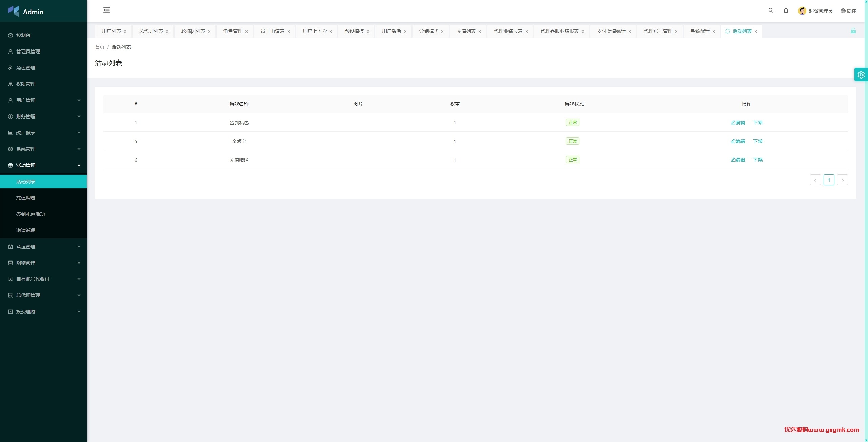This screenshot has height=442, width=868.
Task: Refresh the 活动列表 tab via reload icon
Action: pos(727,31)
